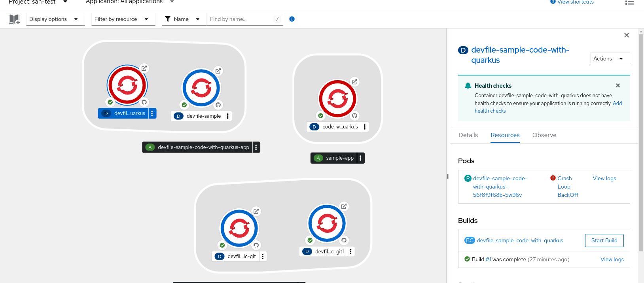Click Add health checks link

(491, 111)
